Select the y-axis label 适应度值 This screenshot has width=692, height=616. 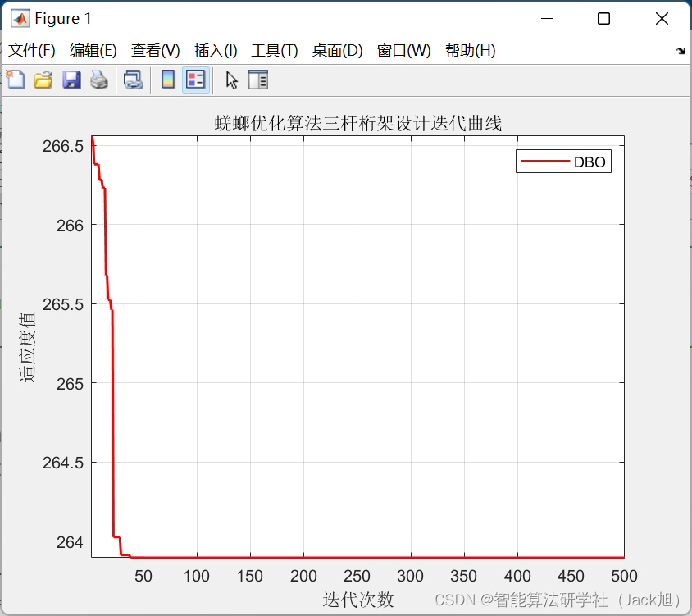tap(26, 347)
